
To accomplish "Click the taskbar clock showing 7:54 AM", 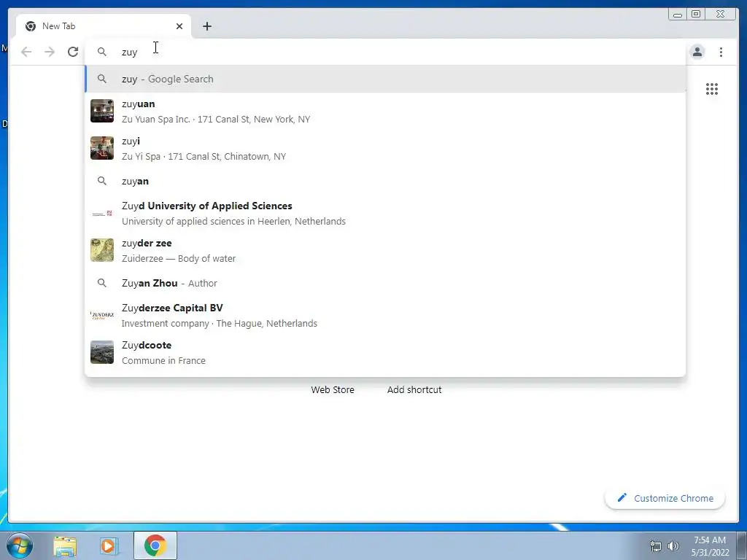I will click(710, 545).
